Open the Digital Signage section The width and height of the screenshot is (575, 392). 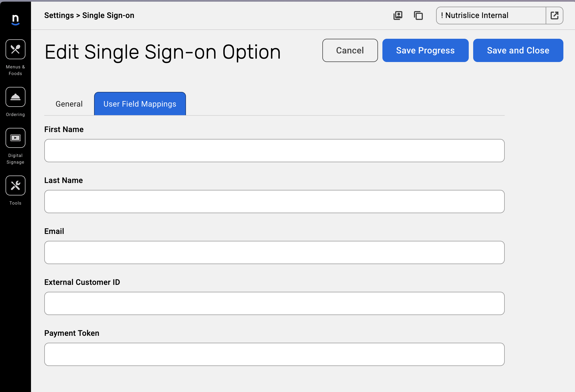[15, 138]
